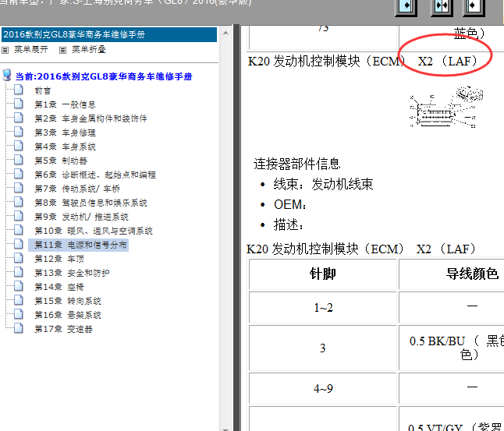Click the page icon beside 第17章
This screenshot has width=504, height=431.
pos(19,328)
